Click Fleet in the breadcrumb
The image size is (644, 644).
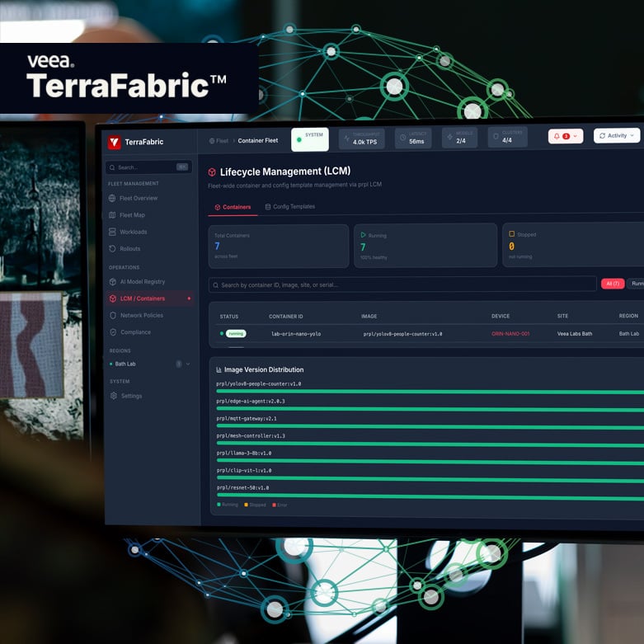click(x=222, y=141)
